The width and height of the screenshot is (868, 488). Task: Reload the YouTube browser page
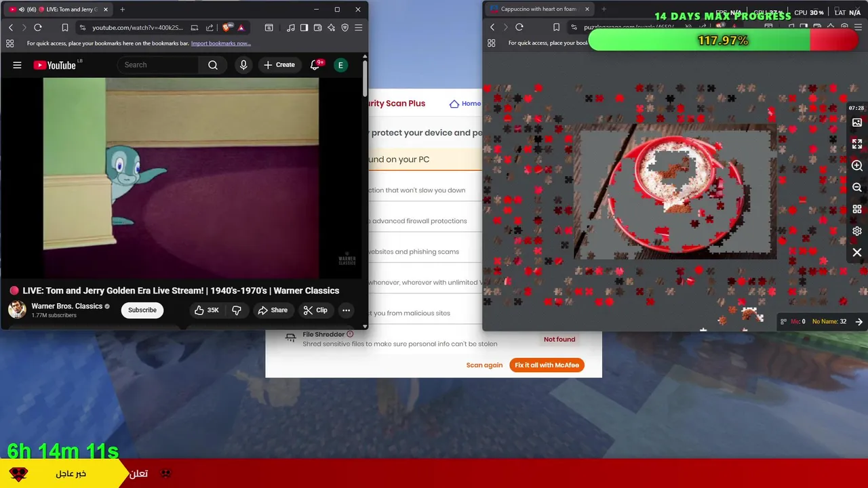(x=38, y=28)
